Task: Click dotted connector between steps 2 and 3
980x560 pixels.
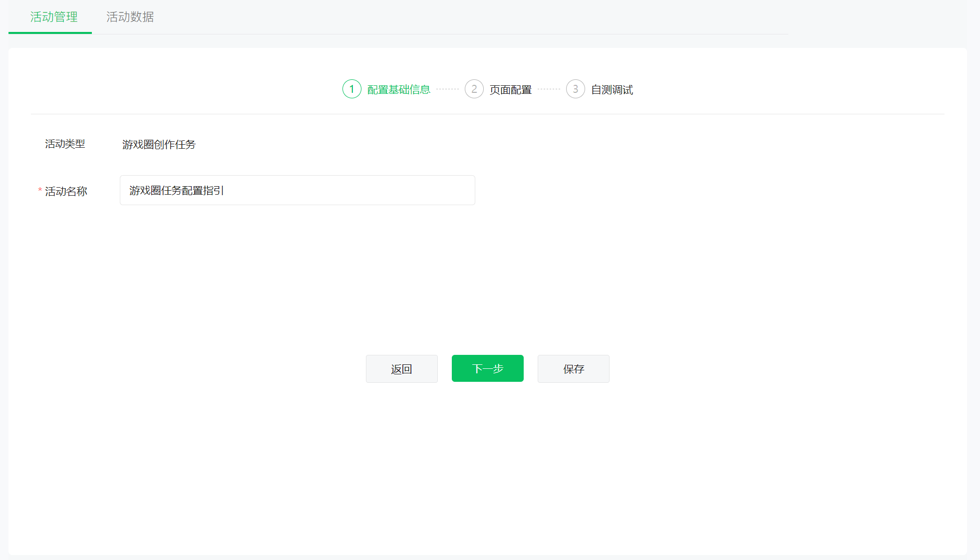Action: pyautogui.click(x=549, y=89)
